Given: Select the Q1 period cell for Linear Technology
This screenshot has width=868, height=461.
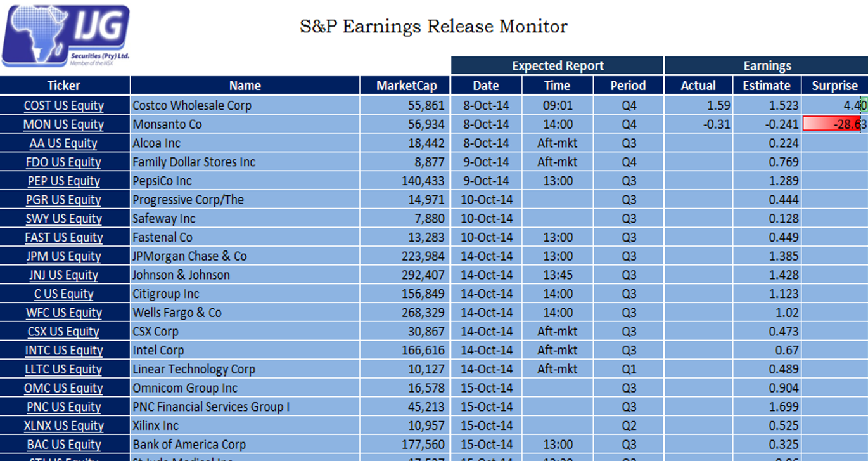Looking at the screenshot, I should coord(628,369).
